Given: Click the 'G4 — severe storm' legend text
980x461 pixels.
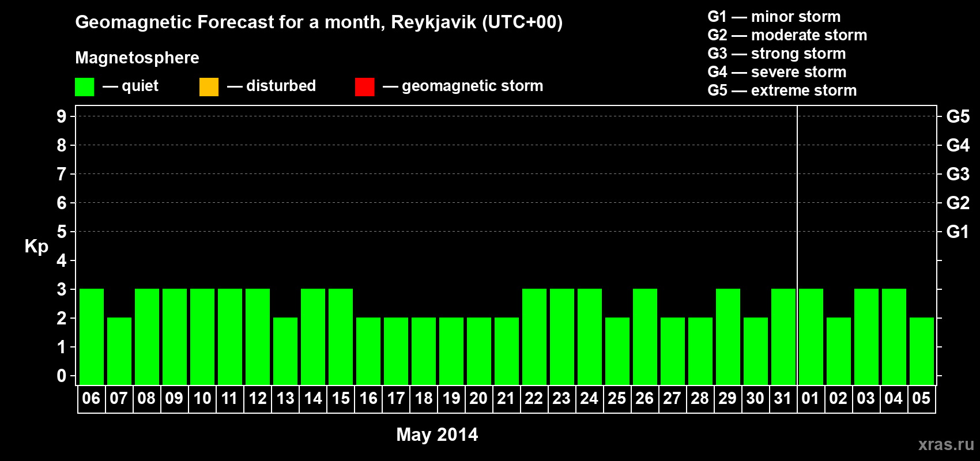Looking at the screenshot, I should (x=777, y=72).
